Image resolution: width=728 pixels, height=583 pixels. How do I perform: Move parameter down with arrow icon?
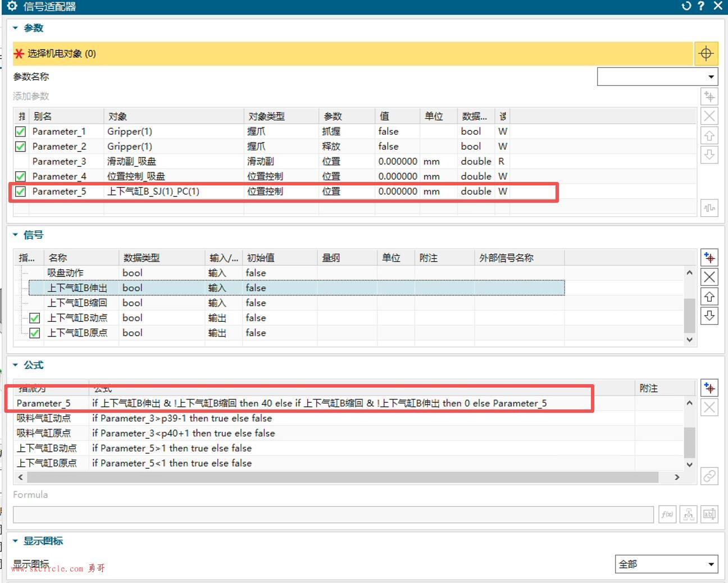pyautogui.click(x=709, y=155)
